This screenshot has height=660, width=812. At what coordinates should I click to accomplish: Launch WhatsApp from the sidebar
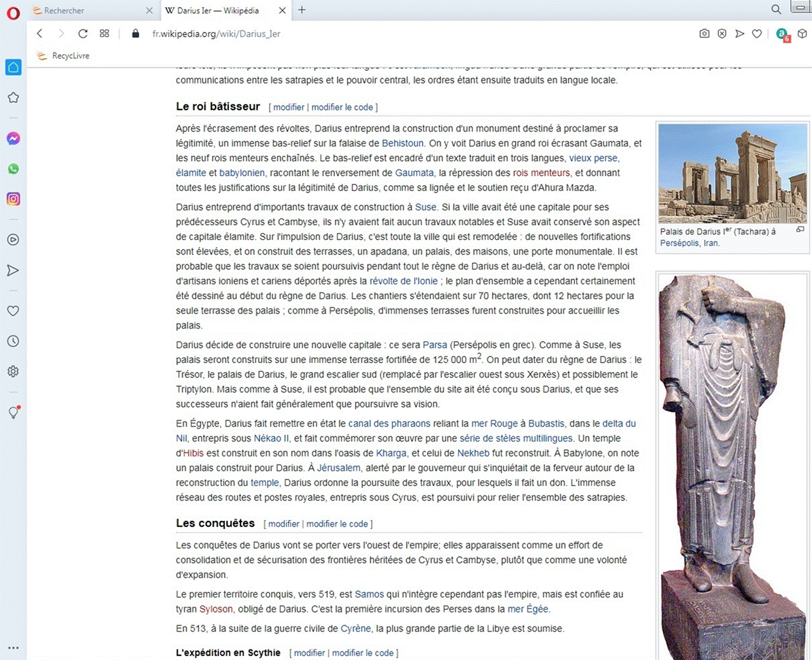(13, 169)
